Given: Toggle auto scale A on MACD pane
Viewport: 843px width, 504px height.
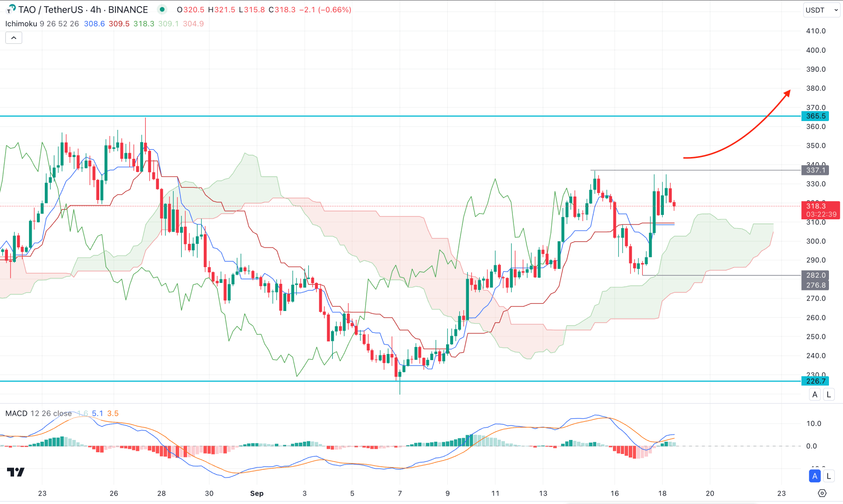Looking at the screenshot, I should (815, 476).
